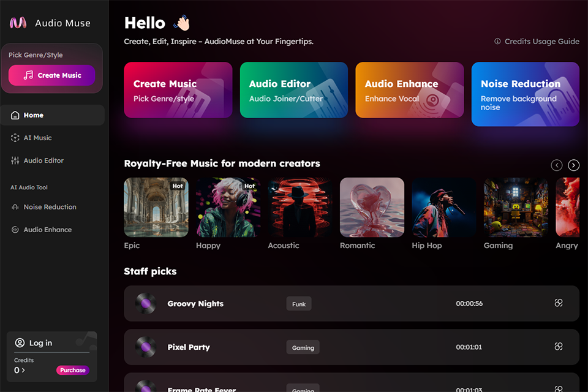Click the Pixel Party duration 00:01:01
The image size is (588, 392).
pos(469,347)
